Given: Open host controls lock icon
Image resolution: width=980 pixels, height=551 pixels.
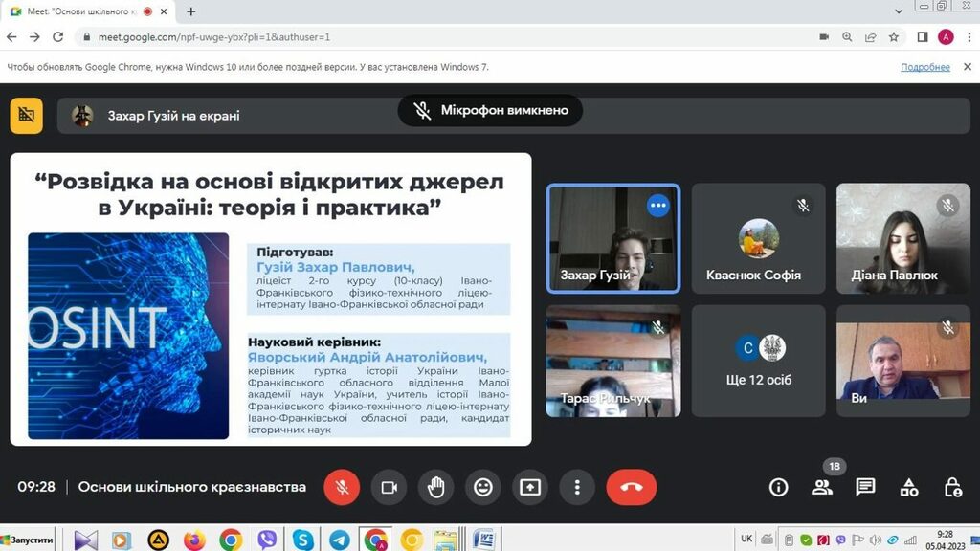Looking at the screenshot, I should [x=952, y=487].
